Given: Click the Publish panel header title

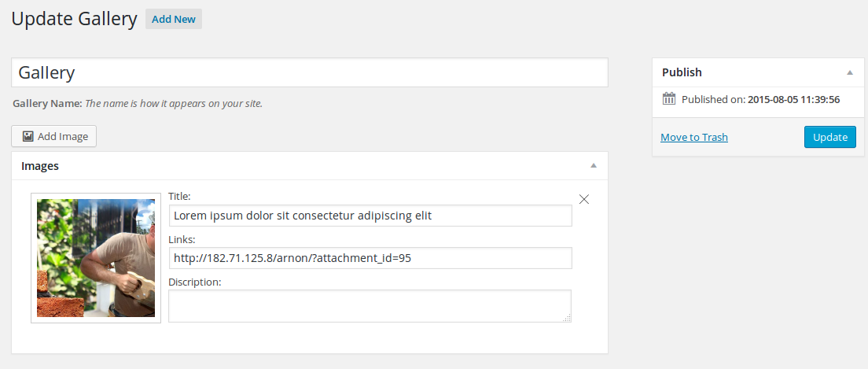Looking at the screenshot, I should (682, 72).
